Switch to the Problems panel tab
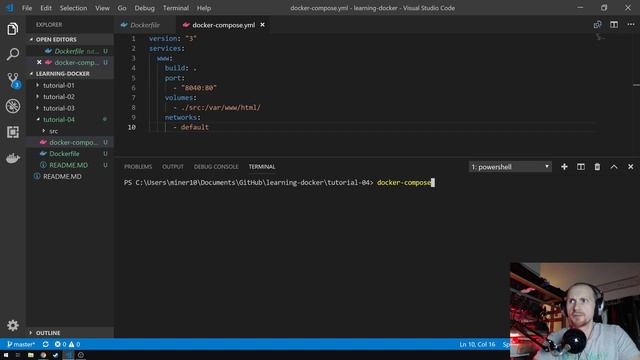 (x=138, y=167)
